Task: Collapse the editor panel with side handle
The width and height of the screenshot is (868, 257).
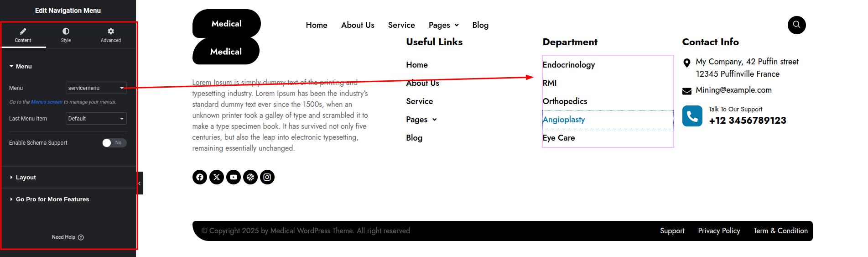Action: pos(140,183)
